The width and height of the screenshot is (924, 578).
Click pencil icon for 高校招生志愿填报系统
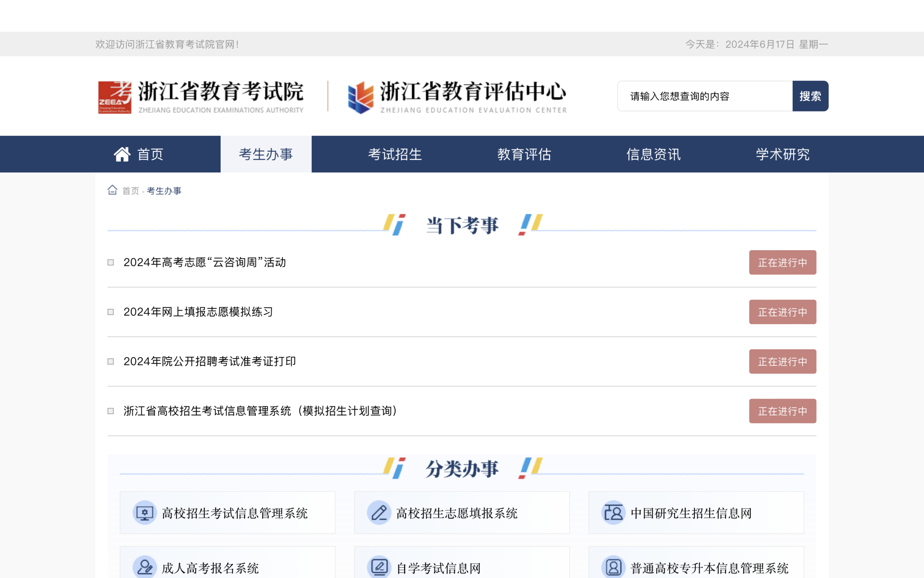[x=379, y=513]
